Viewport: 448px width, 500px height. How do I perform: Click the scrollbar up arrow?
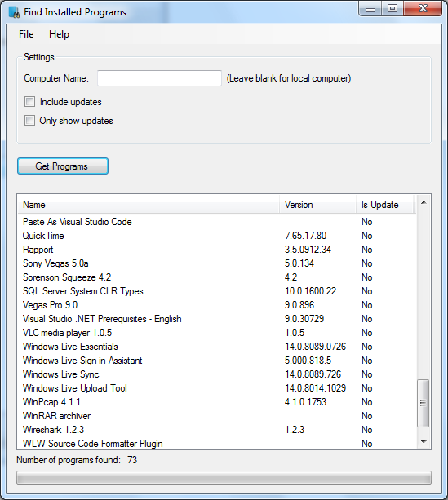pyautogui.click(x=424, y=202)
